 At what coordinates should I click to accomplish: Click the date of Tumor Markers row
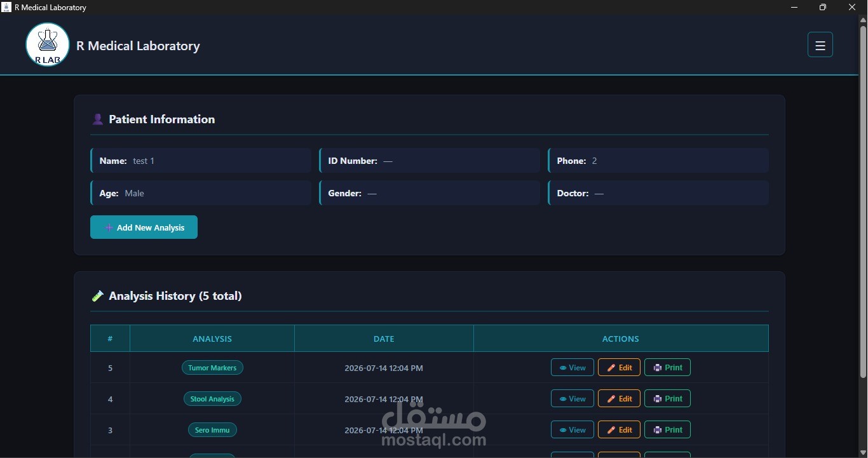coord(384,368)
